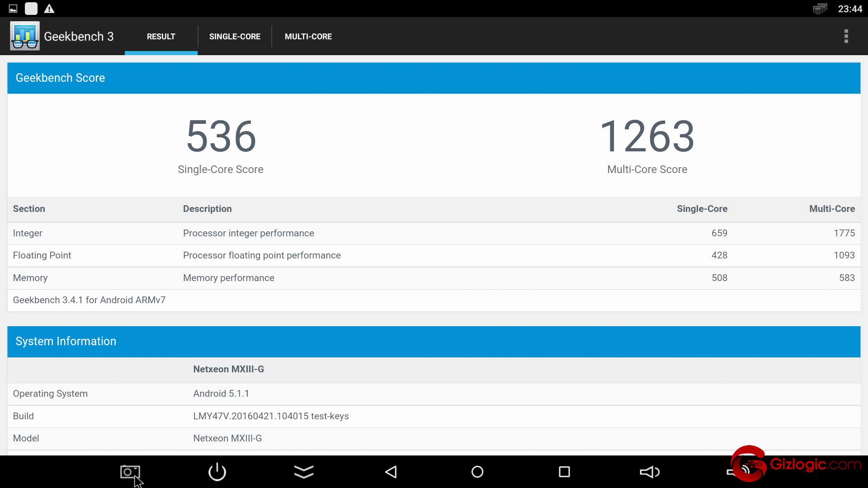Tap the power button icon

[x=217, y=472]
